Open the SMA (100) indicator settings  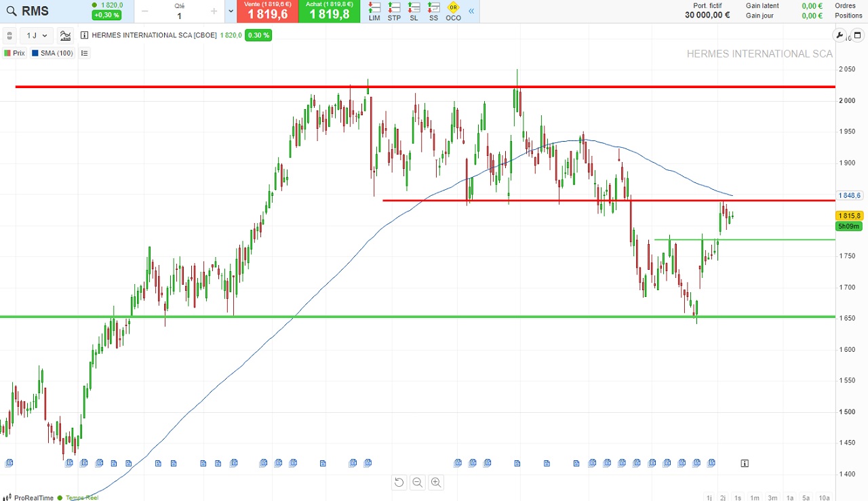coord(52,53)
